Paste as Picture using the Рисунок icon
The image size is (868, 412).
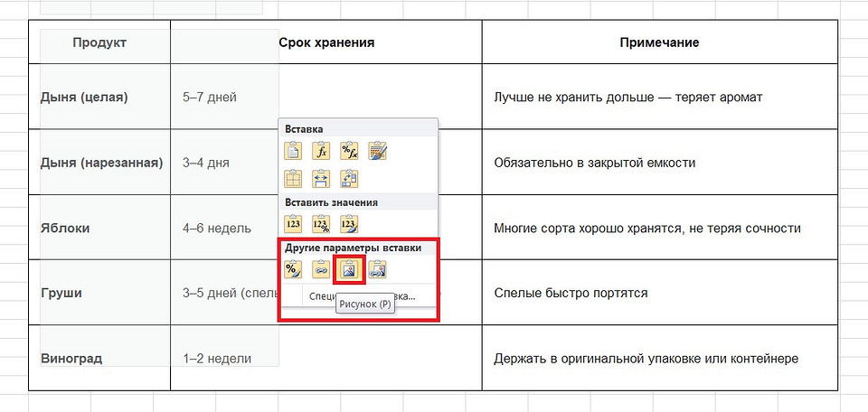(x=349, y=269)
